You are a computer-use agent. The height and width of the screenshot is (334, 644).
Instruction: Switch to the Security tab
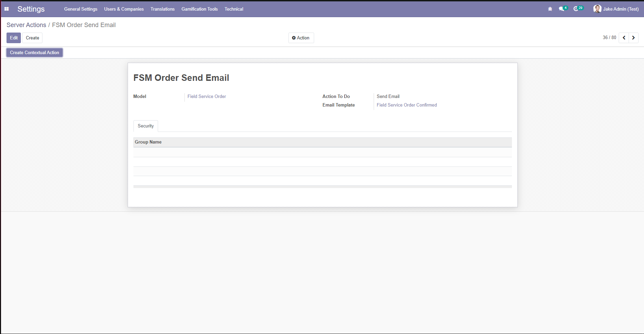(x=145, y=126)
